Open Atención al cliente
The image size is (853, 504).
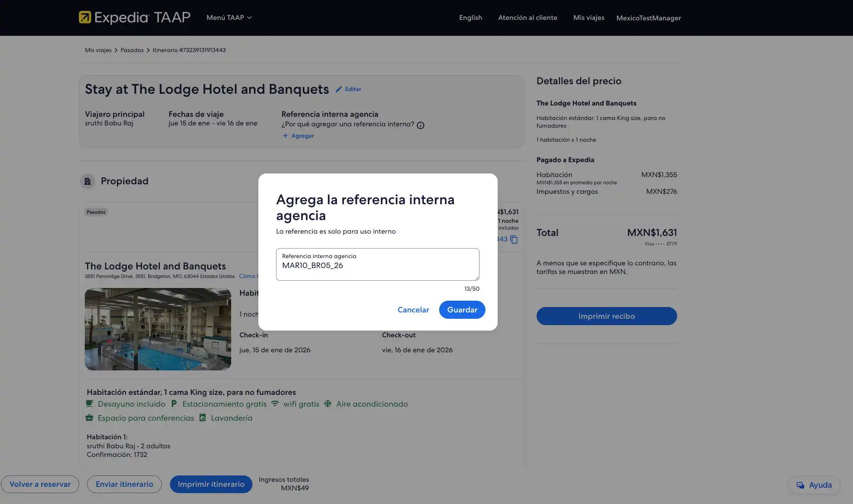pyautogui.click(x=528, y=18)
